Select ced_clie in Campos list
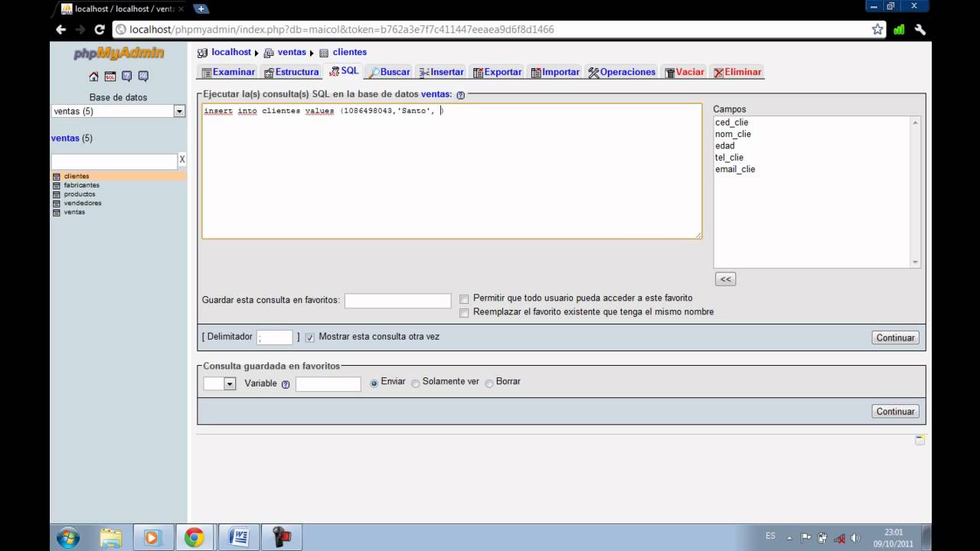Viewport: 980px width, 551px height. click(x=732, y=122)
